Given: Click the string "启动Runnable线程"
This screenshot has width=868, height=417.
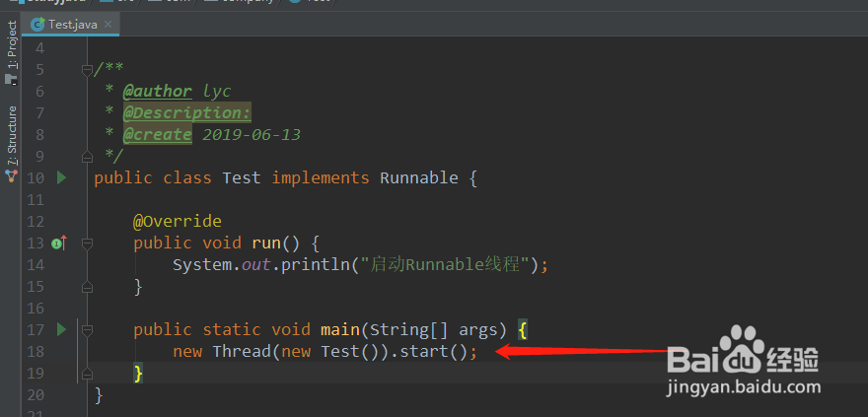Looking at the screenshot, I should pyautogui.click(x=444, y=265).
